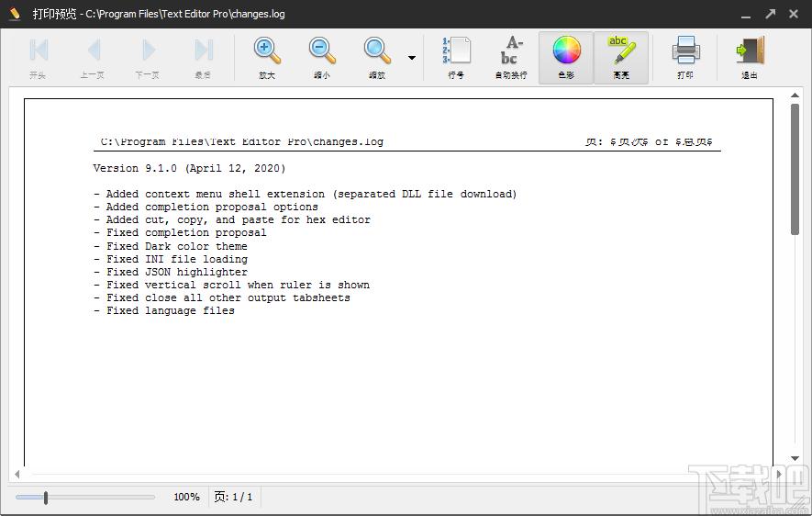Screen dimensions: 812x516
Task: Click the 'Added cut, copy, and paste' line
Action: (232, 220)
